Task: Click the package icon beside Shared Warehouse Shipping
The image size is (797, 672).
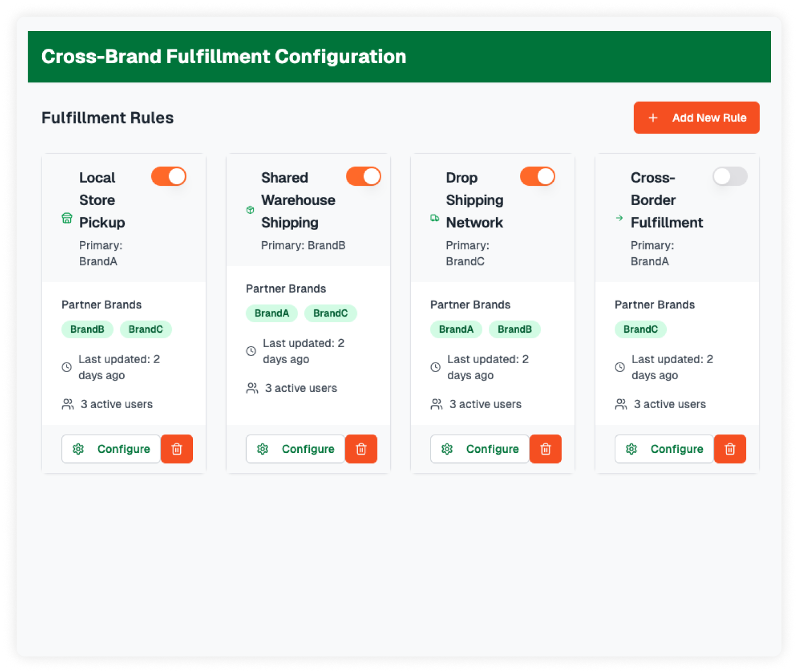Action: point(250,210)
